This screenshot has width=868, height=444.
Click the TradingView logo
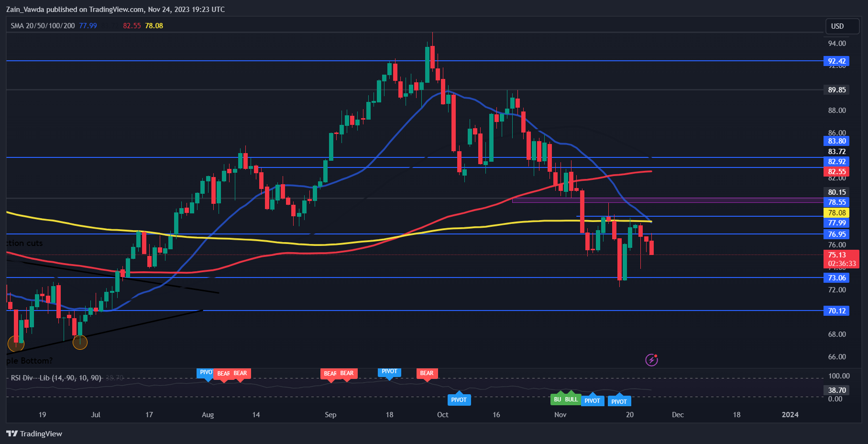click(x=34, y=433)
